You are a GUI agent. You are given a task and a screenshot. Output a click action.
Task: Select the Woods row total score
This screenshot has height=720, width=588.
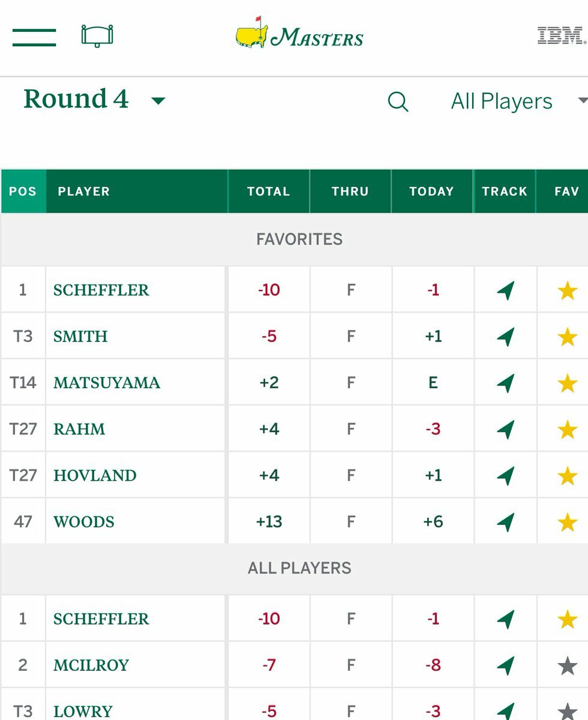269,522
